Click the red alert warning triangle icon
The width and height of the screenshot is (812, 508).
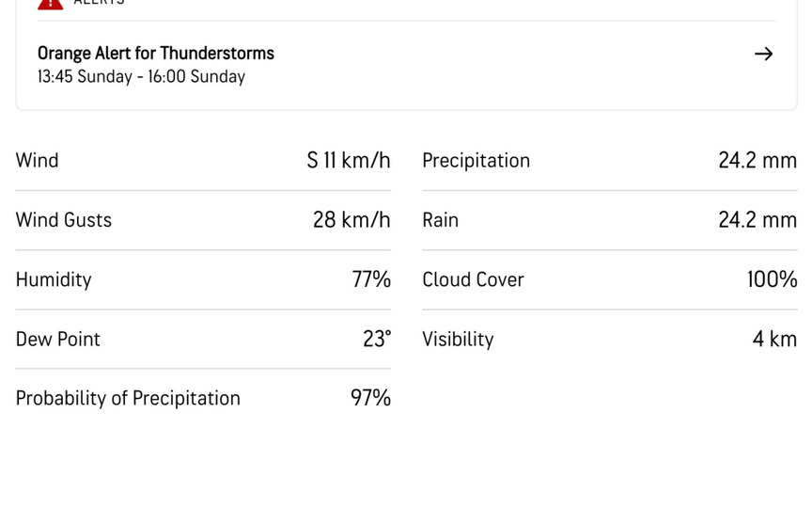pyautogui.click(x=50, y=3)
